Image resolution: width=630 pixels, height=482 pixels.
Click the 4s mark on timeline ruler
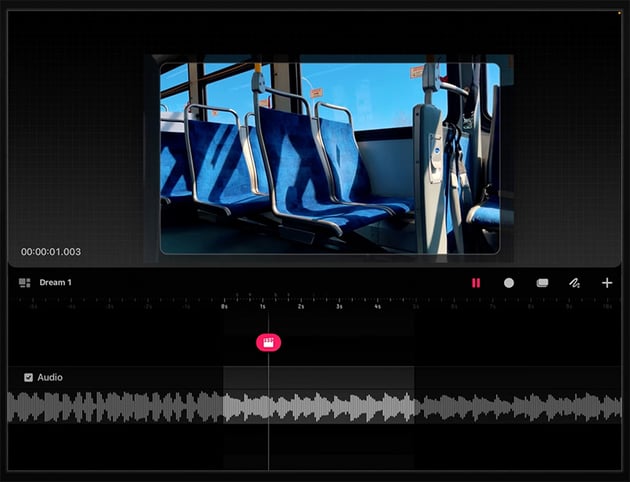[377, 306]
